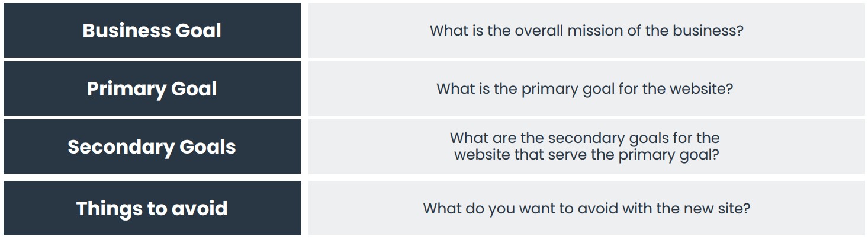Click the line "What are the secondary goals for the"

[x=584, y=139]
